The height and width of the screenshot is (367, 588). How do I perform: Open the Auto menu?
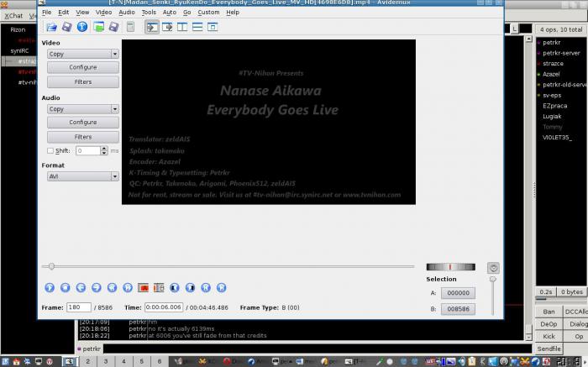pyautogui.click(x=170, y=13)
